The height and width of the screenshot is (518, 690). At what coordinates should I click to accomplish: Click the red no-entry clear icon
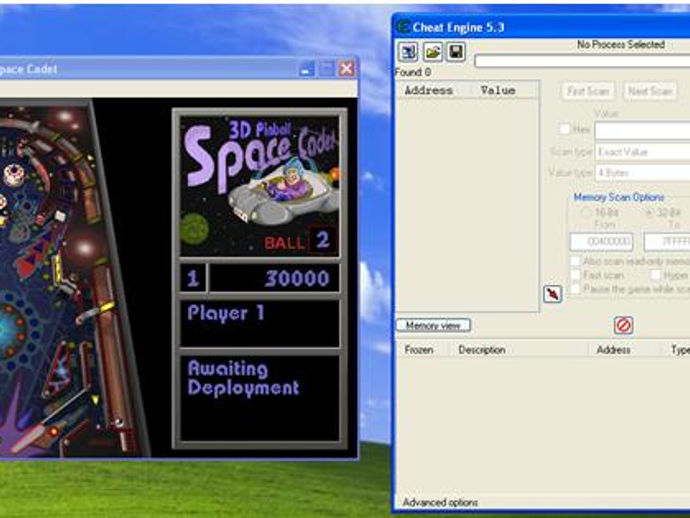pyautogui.click(x=623, y=325)
